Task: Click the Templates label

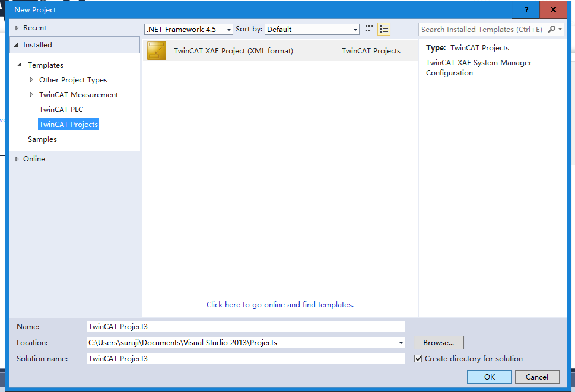Action: tap(46, 65)
